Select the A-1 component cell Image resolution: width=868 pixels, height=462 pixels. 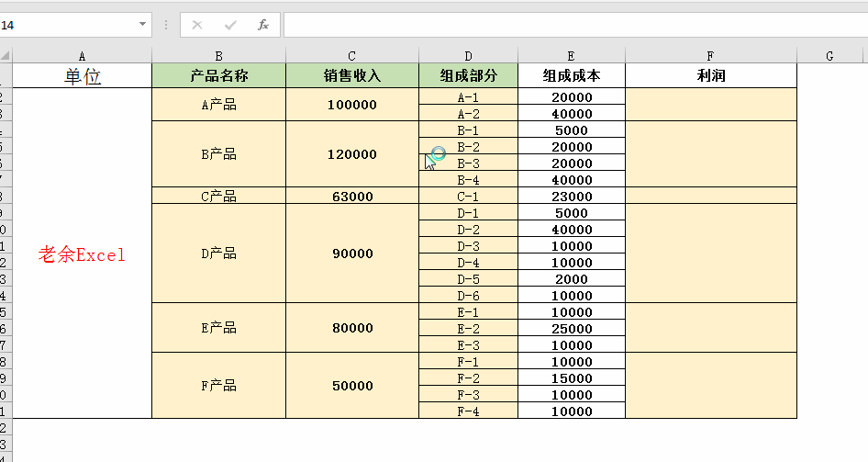(468, 96)
